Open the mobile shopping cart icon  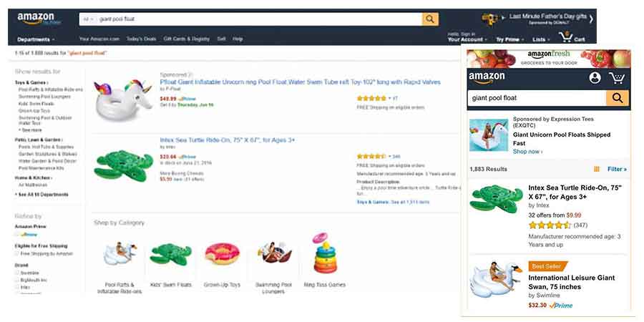pyautogui.click(x=617, y=78)
